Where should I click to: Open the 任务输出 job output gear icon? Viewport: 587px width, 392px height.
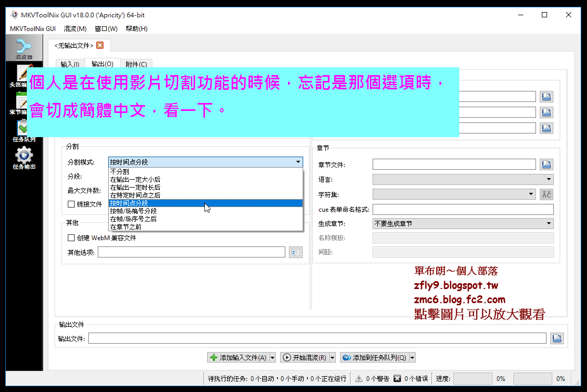[24, 158]
